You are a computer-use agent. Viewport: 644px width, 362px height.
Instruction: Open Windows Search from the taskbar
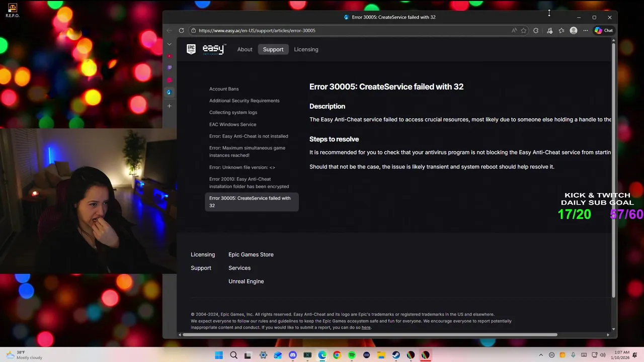point(233,355)
